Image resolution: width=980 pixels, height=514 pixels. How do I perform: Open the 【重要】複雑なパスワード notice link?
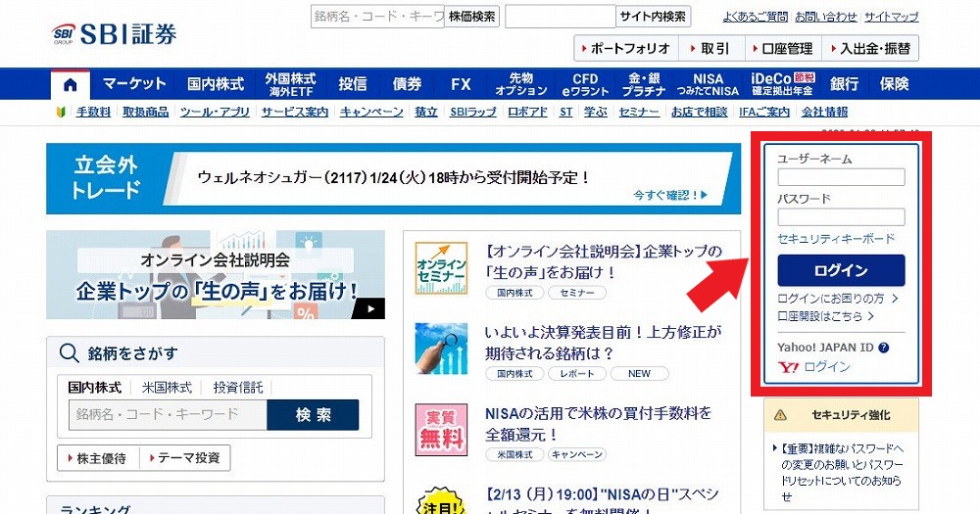(x=842, y=473)
